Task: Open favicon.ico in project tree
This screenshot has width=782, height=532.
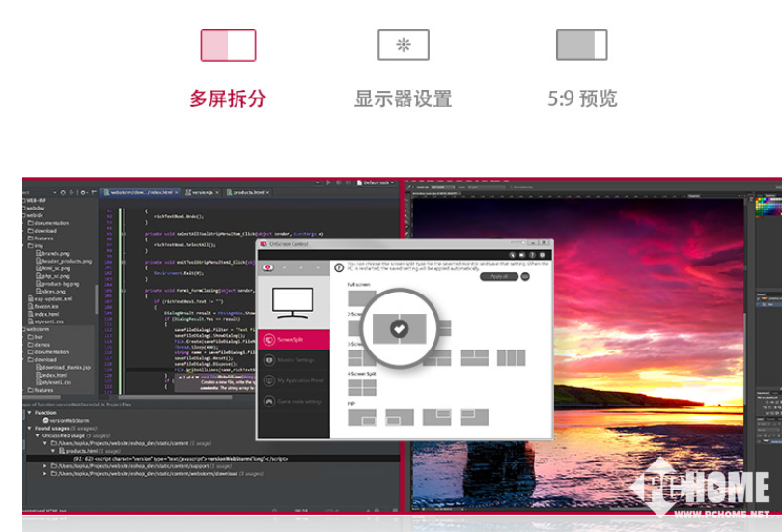Action: click(x=43, y=306)
